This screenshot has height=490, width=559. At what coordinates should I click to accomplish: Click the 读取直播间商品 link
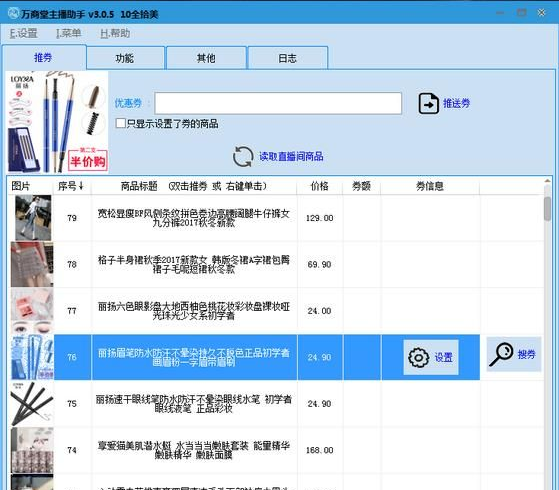[x=291, y=156]
